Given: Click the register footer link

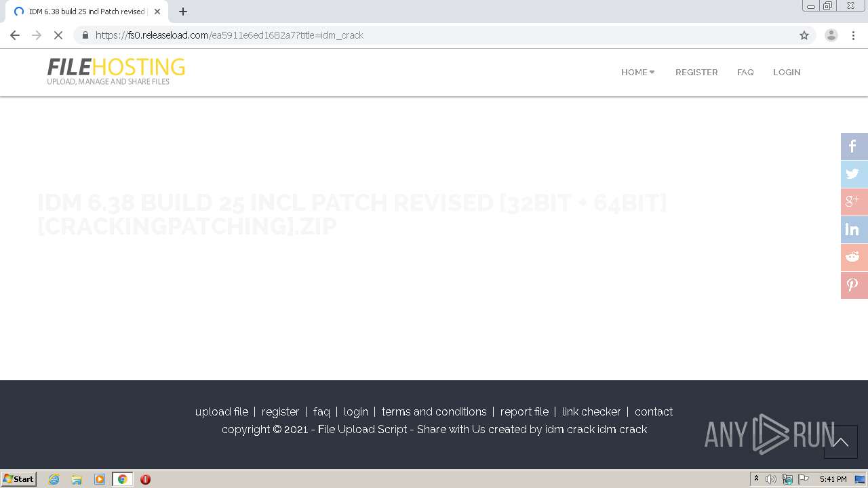Looking at the screenshot, I should click(280, 411).
